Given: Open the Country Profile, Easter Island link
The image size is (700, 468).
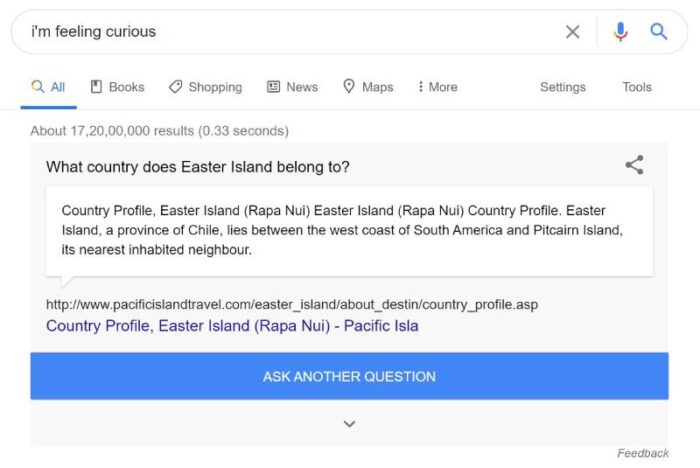Looking at the screenshot, I should 232,326.
